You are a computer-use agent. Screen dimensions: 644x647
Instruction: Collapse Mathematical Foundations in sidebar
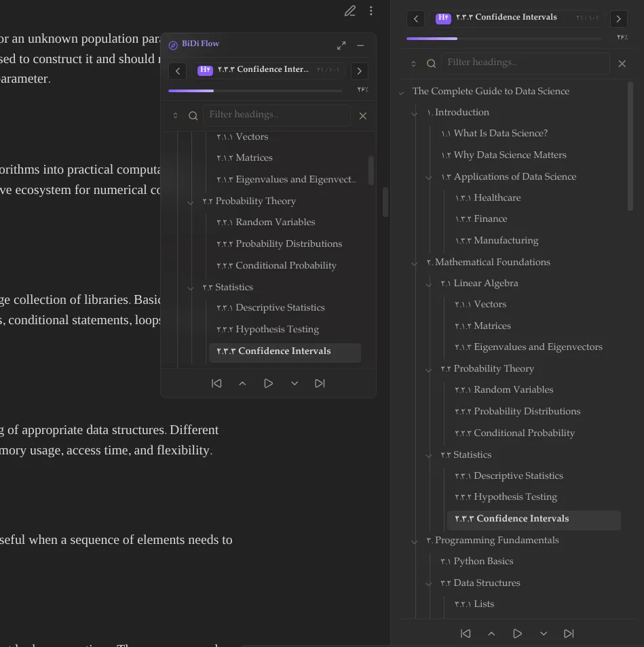pos(415,263)
